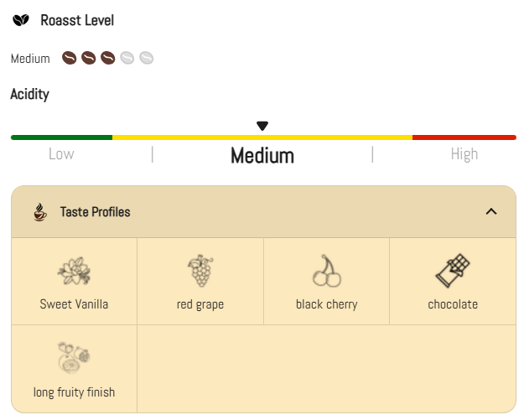Click the acidity pointer triangle marker
The image size is (524, 420).
click(262, 126)
